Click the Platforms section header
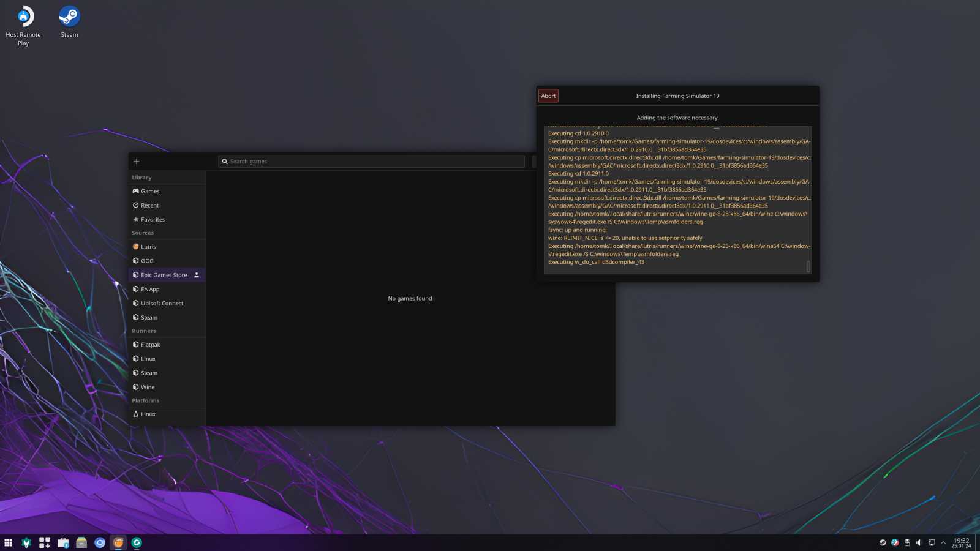The height and width of the screenshot is (551, 980). 145,401
